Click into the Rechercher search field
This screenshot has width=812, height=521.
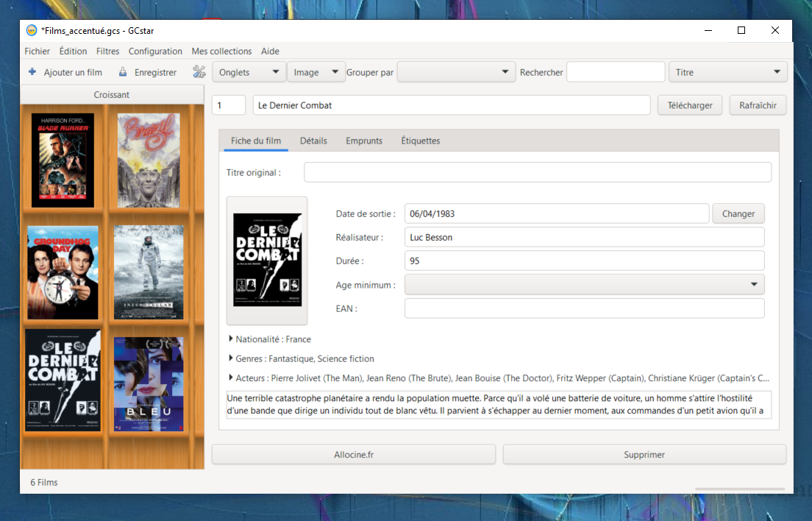[616, 72]
